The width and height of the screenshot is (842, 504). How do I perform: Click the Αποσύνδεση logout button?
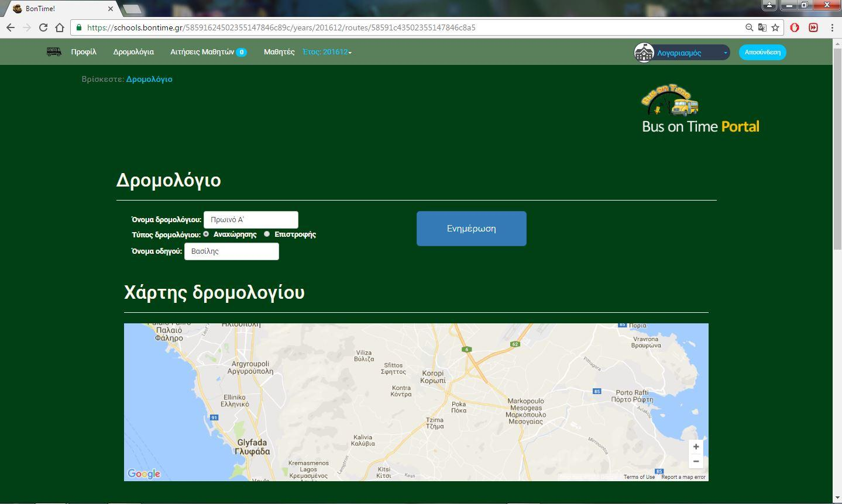pyautogui.click(x=762, y=52)
